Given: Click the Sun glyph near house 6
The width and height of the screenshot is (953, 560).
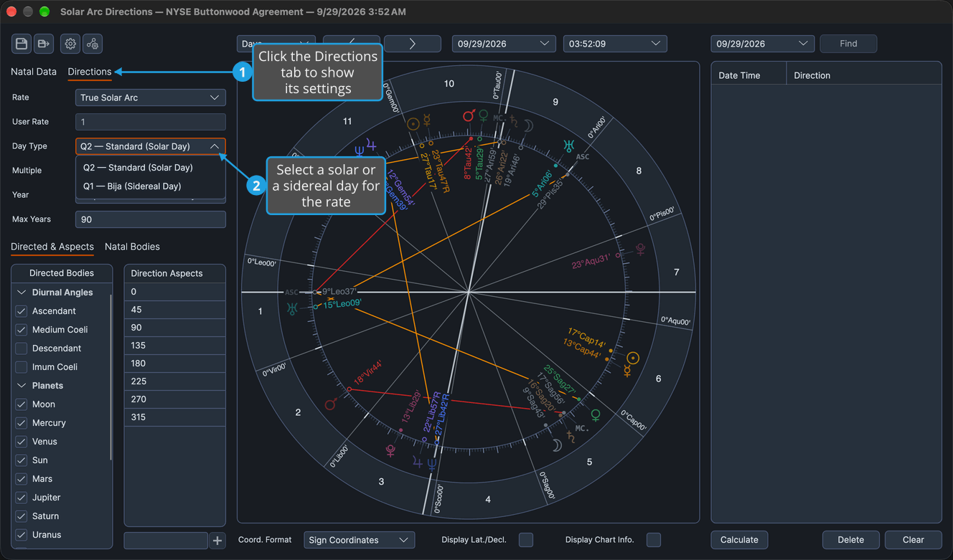Looking at the screenshot, I should 632,358.
